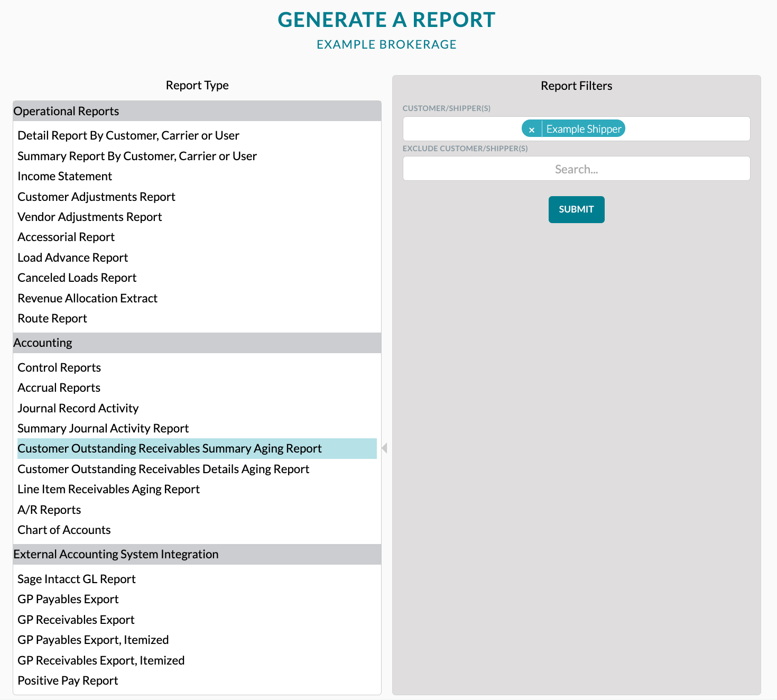Choose GP Payables Export, Itemized
Viewport: 777px width, 700px height.
pos(93,640)
